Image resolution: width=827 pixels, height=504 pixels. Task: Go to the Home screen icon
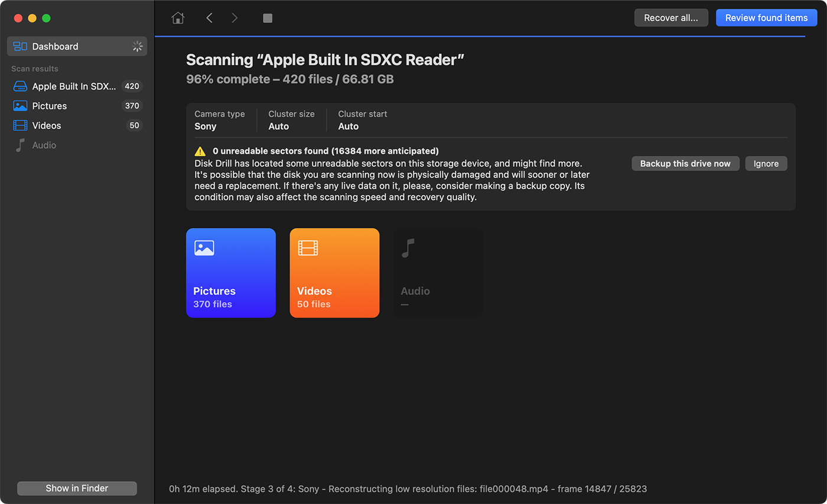click(178, 18)
